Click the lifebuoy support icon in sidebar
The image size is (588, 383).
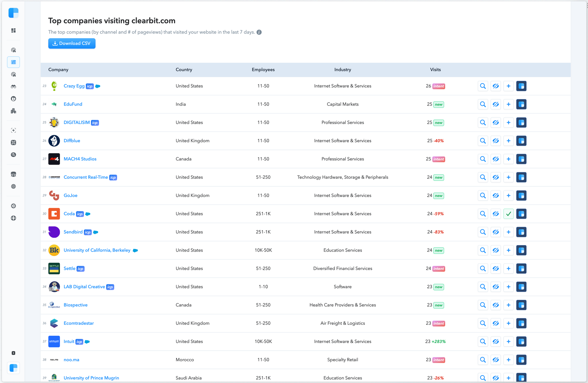pyautogui.click(x=14, y=218)
